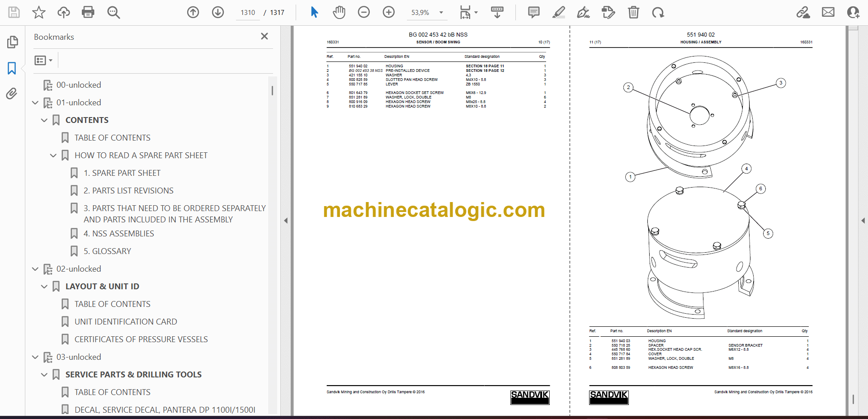Share a link to the document
The height and width of the screenshot is (419, 868).
[803, 12]
